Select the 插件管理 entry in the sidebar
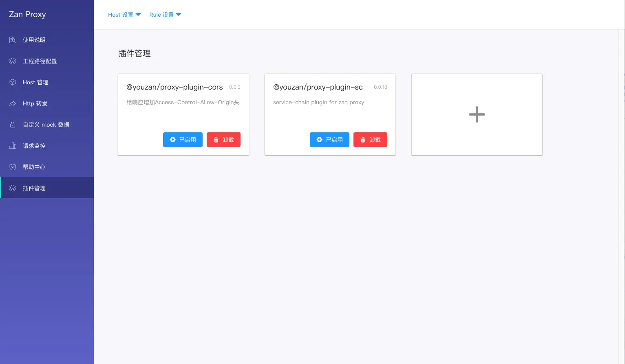625x364 pixels. 35,188
